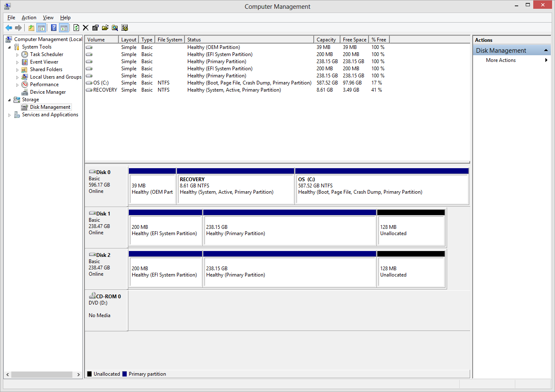Viewport: 555px width, 392px height.
Task: Sort volumes by the Capacity column header
Action: 326,40
